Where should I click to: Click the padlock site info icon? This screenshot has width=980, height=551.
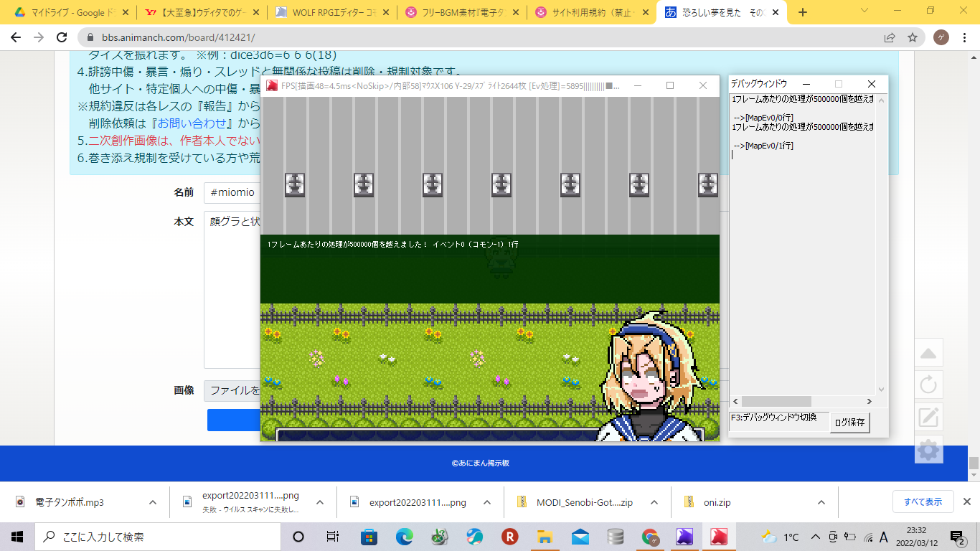click(x=91, y=37)
